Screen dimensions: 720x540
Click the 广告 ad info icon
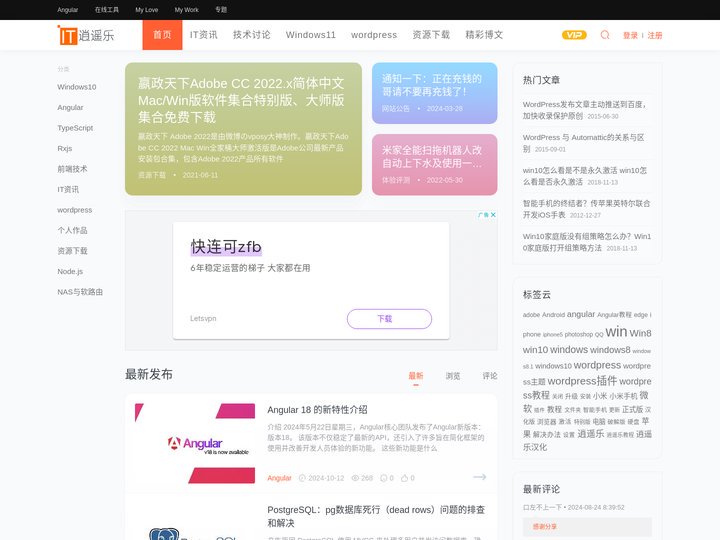click(x=483, y=214)
